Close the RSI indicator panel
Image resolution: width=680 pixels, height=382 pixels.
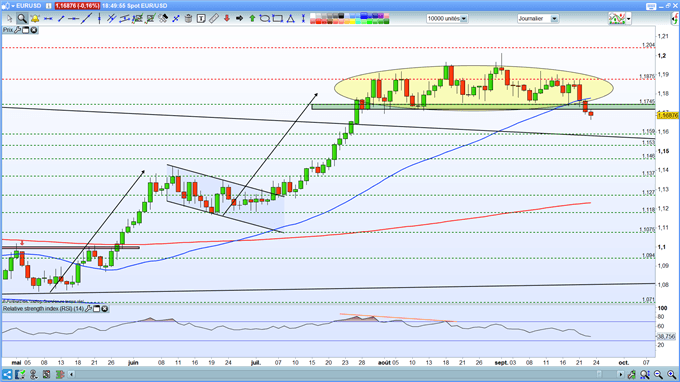tap(105, 309)
